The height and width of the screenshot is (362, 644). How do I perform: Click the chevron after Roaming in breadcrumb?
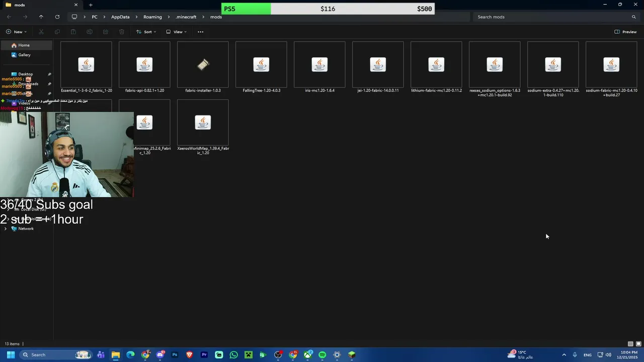click(x=169, y=17)
